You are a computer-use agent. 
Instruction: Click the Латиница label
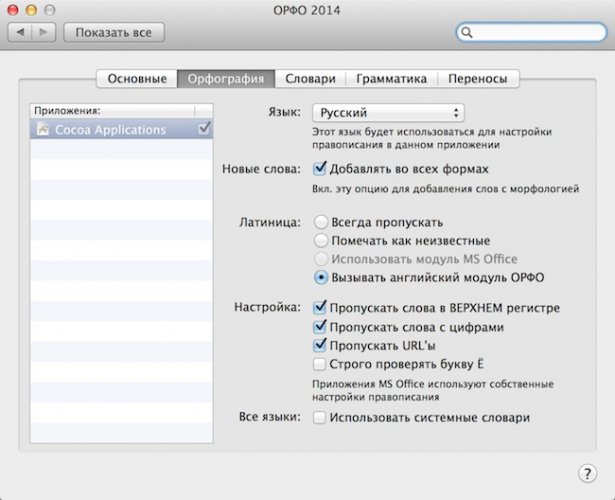click(270, 222)
